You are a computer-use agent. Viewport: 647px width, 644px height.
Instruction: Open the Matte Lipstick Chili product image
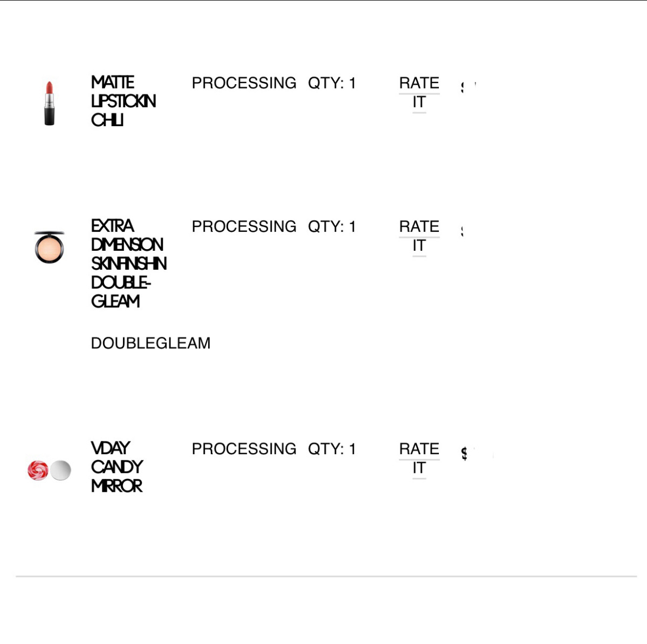pyautogui.click(x=49, y=104)
